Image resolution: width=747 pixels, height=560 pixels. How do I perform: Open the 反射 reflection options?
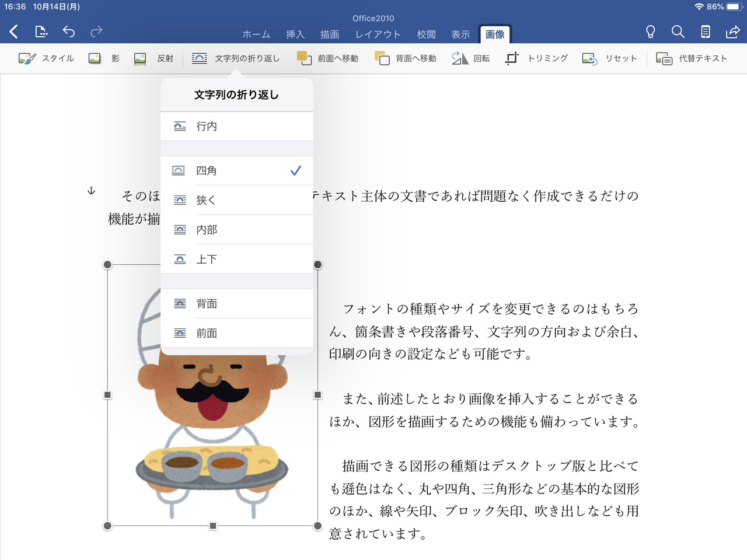pyautogui.click(x=153, y=58)
